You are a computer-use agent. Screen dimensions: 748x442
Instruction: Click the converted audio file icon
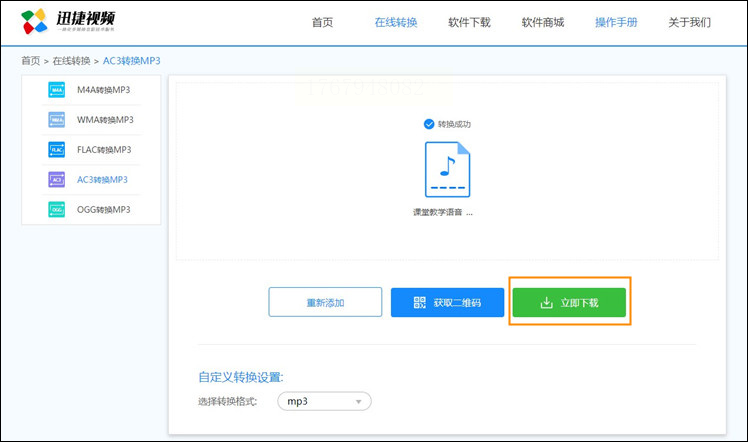pos(447,169)
